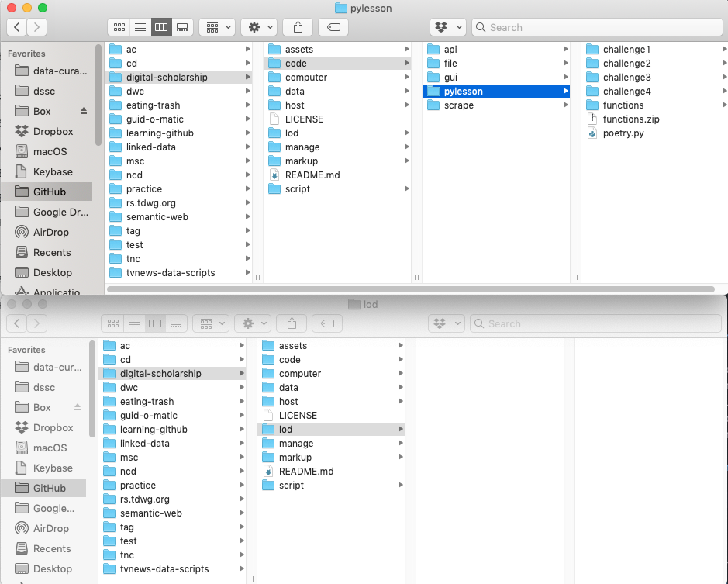Switch pylesson window to column view

[161, 27]
